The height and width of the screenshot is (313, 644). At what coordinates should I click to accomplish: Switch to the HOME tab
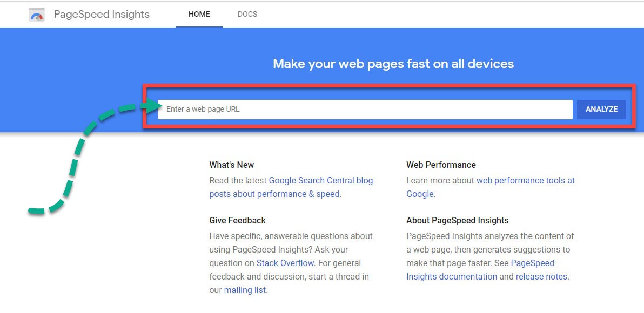[199, 14]
